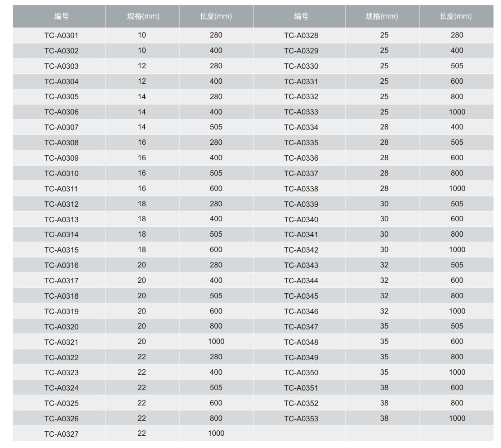Select the TC-A0353 code cell
This screenshot has width=501, height=448.
(x=301, y=419)
